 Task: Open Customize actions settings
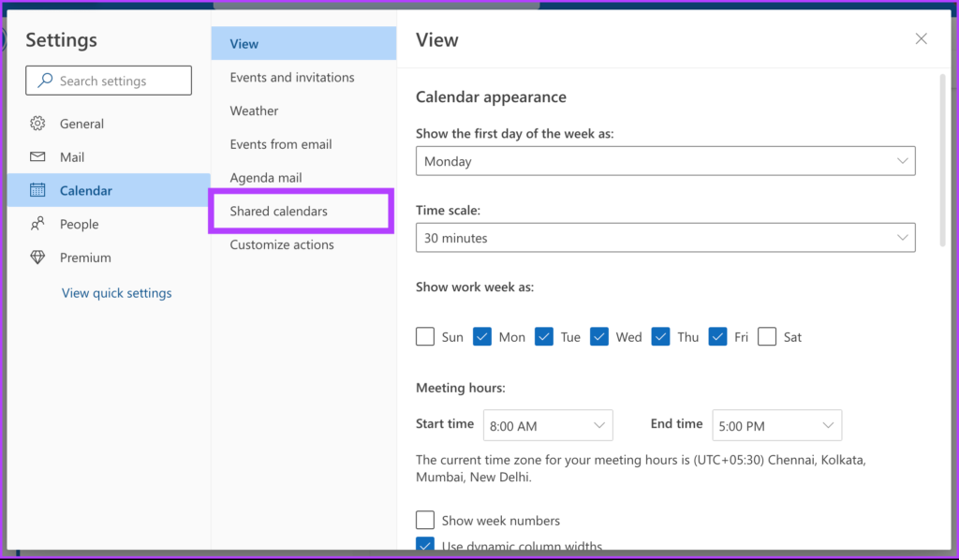coord(303,244)
